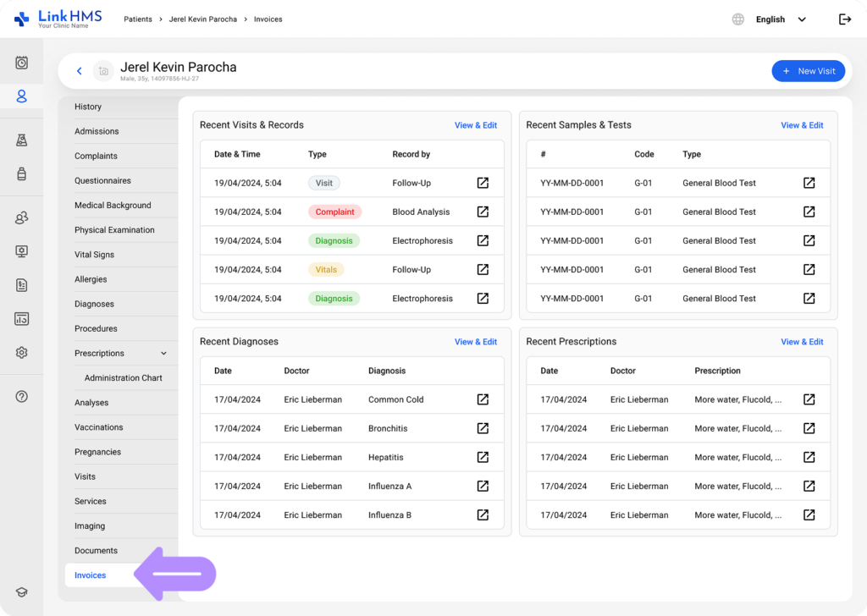Click the Patients breadcrumb link

tap(138, 19)
